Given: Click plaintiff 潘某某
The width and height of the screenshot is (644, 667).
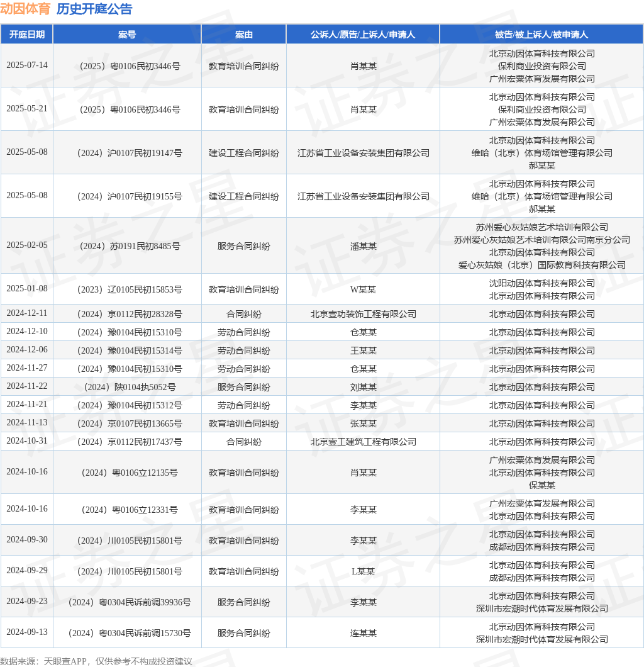Looking at the screenshot, I should tap(363, 246).
